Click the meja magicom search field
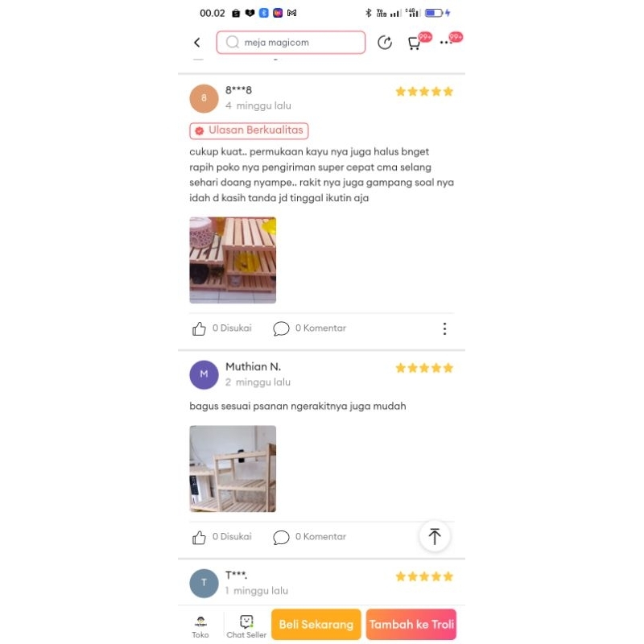644x644 pixels. click(291, 43)
